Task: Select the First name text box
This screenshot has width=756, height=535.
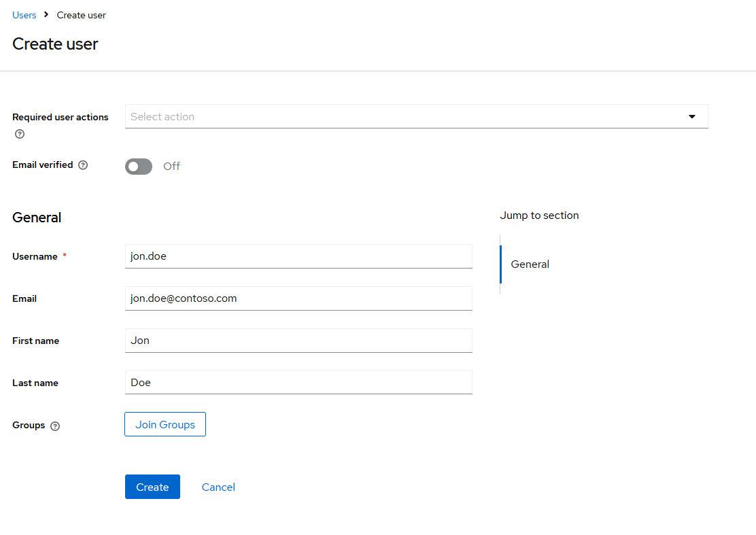Action: point(298,341)
